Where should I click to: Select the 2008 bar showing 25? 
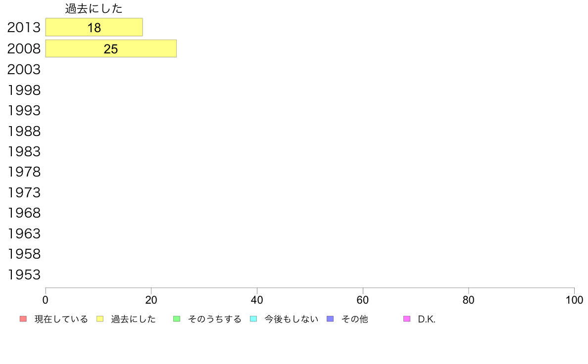pos(111,49)
